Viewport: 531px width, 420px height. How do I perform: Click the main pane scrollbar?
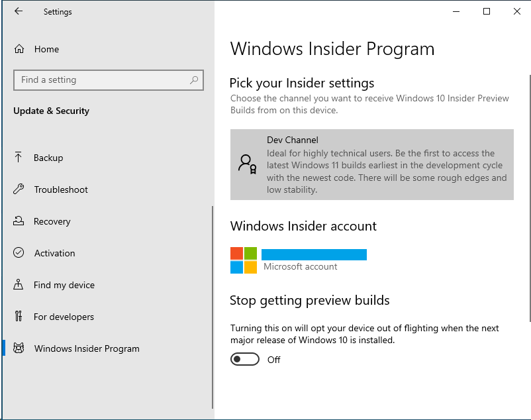[529, 198]
